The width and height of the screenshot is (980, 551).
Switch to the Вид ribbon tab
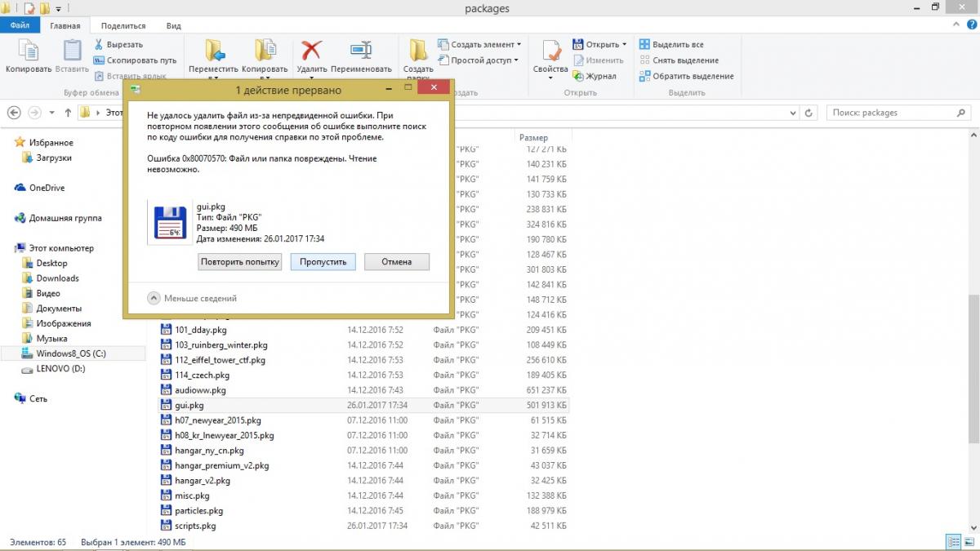(x=173, y=26)
